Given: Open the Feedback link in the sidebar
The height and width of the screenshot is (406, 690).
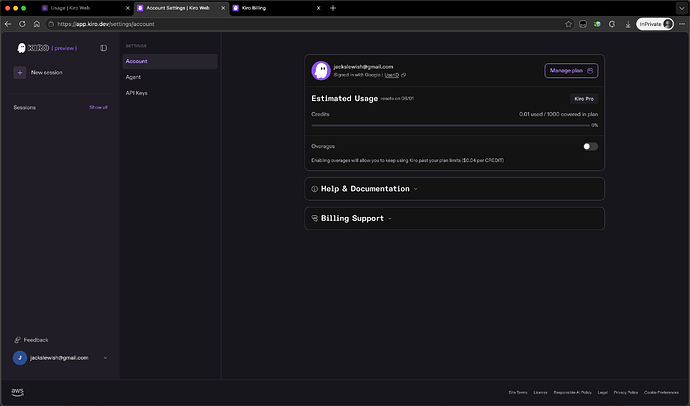Looking at the screenshot, I should tap(31, 340).
